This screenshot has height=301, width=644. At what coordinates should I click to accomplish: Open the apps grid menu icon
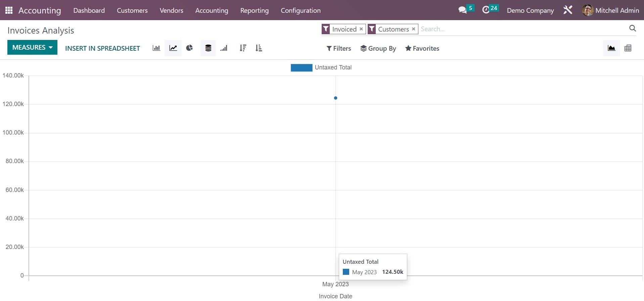pos(9,10)
